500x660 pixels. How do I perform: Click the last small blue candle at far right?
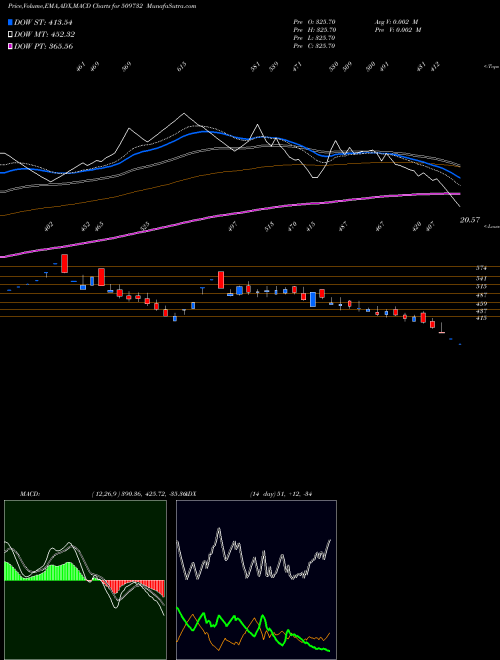[460, 344]
